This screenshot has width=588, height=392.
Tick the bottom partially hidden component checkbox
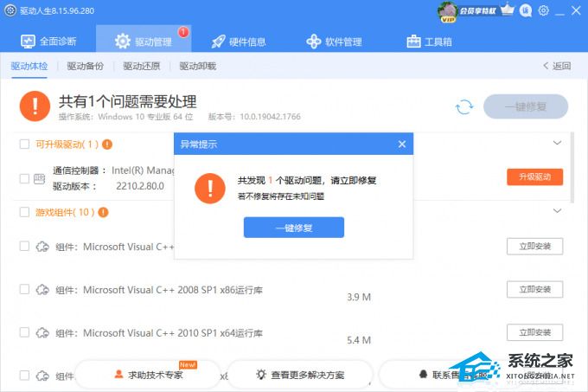point(24,376)
